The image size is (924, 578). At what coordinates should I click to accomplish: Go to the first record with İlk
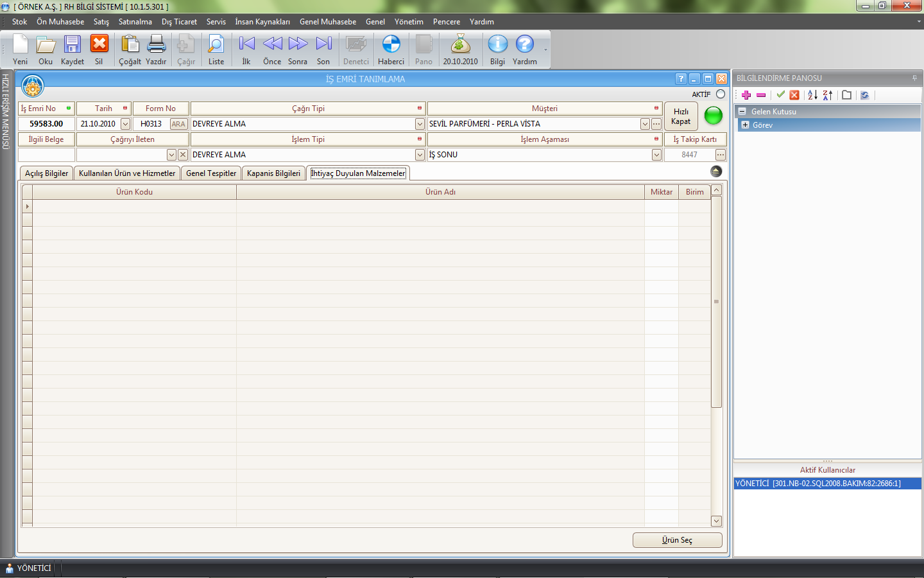[246, 45]
